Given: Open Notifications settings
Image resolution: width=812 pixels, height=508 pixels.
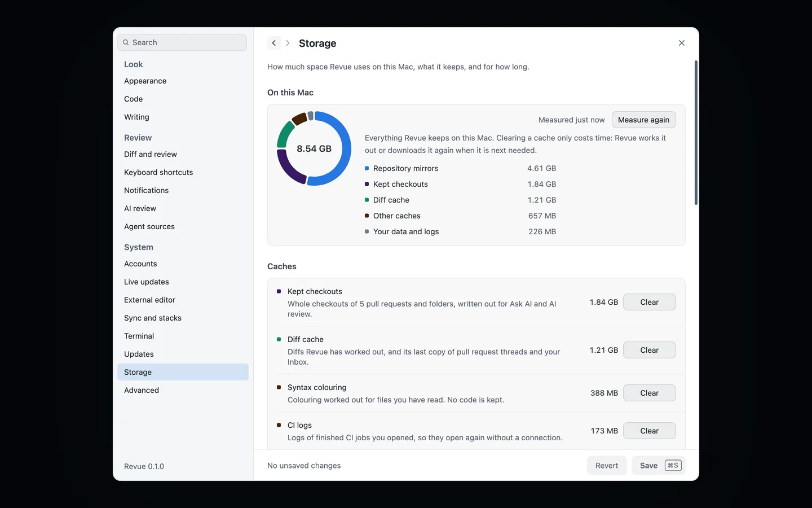Looking at the screenshot, I should [x=183, y=190].
